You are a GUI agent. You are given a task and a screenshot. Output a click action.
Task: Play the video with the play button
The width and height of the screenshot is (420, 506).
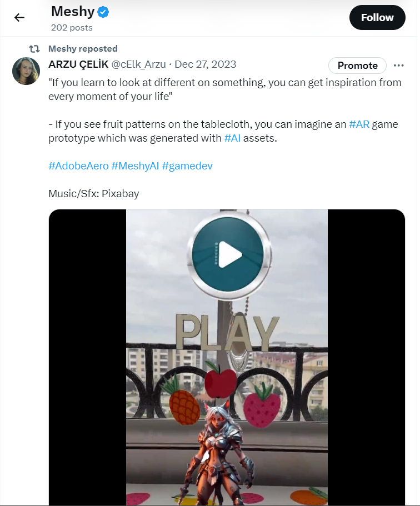[x=228, y=255]
